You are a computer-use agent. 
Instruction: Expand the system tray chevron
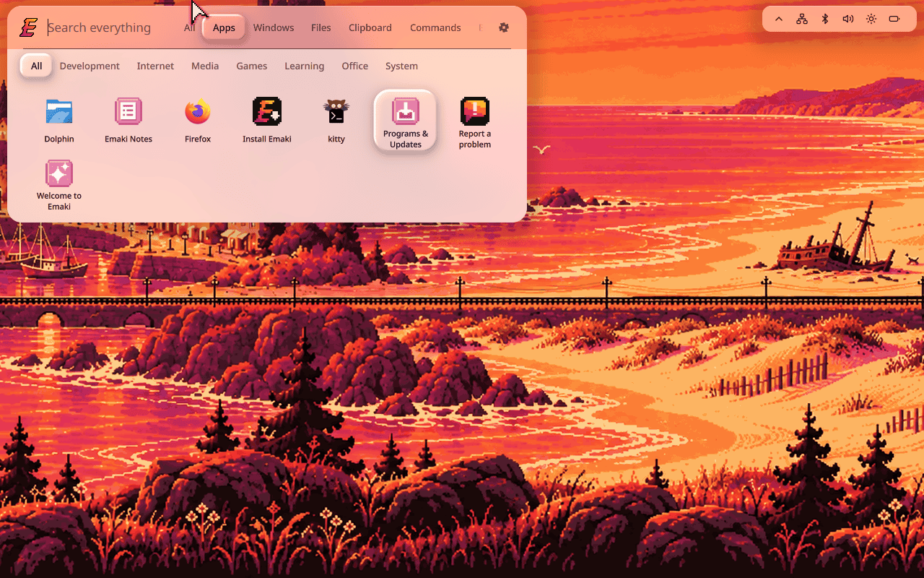pos(779,19)
